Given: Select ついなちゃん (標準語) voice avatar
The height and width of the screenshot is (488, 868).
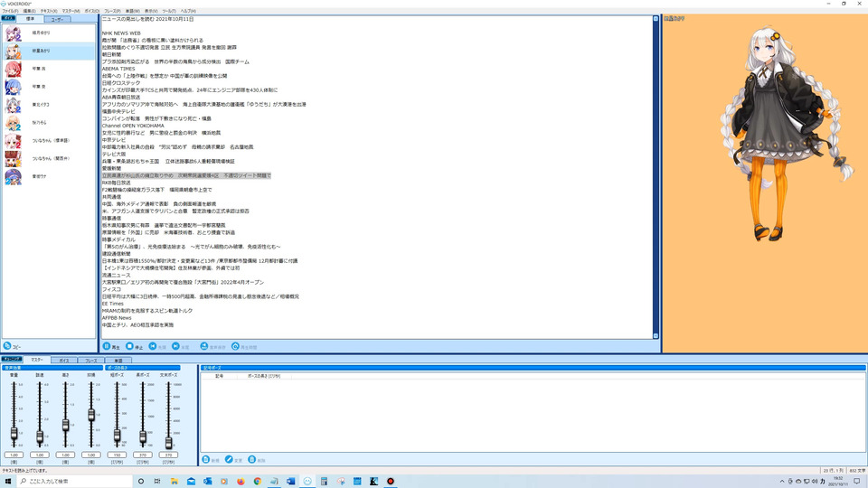Looking at the screenshot, I should 14,141.
